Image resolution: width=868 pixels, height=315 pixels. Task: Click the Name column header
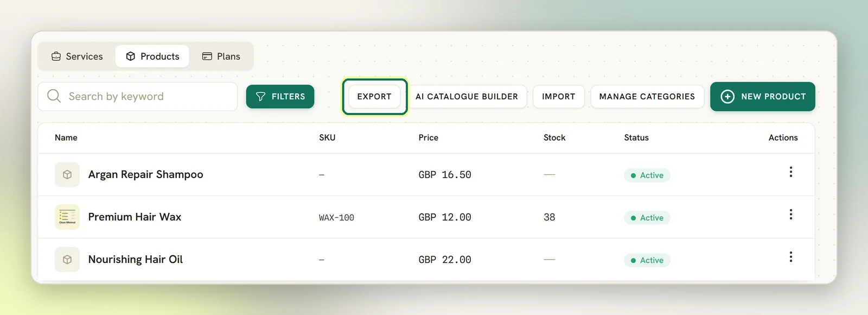pyautogui.click(x=66, y=138)
